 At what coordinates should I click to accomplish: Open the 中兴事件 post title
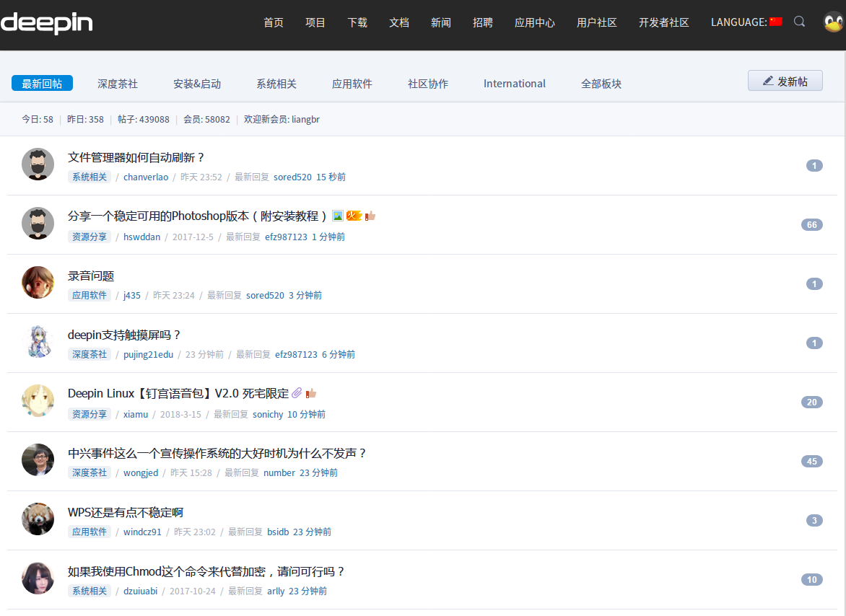217,453
